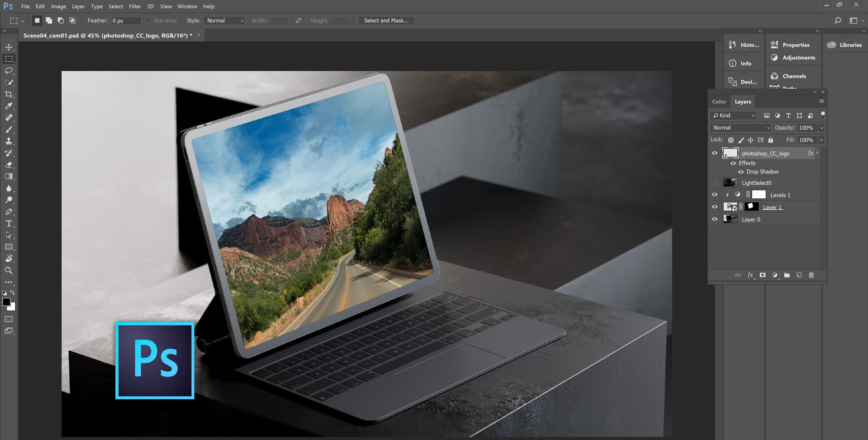Open the marquee Style dropdown
868x440 pixels.
[x=224, y=20]
